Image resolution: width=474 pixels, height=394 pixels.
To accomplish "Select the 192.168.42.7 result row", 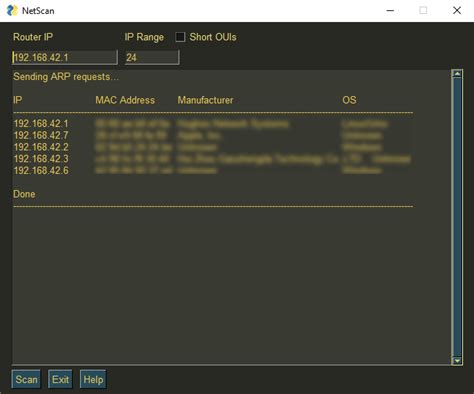I will 213,135.
